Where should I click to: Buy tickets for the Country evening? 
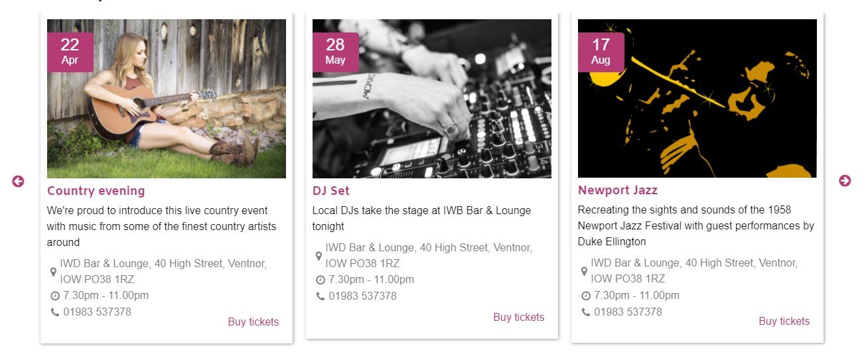click(x=253, y=322)
